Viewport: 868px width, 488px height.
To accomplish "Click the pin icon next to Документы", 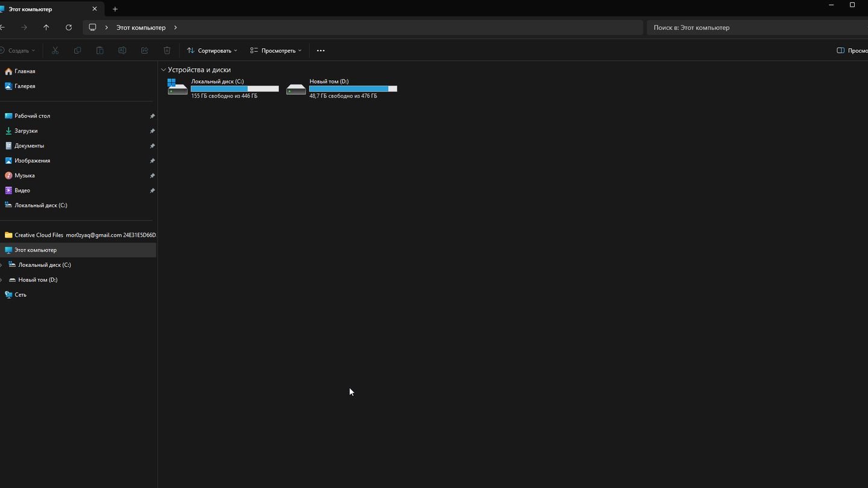I will pos(152,146).
